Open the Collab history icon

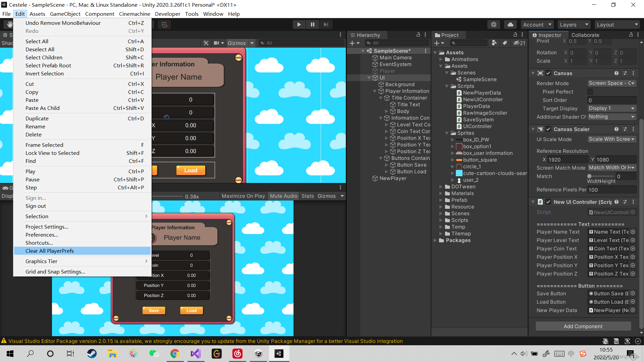(x=493, y=24)
